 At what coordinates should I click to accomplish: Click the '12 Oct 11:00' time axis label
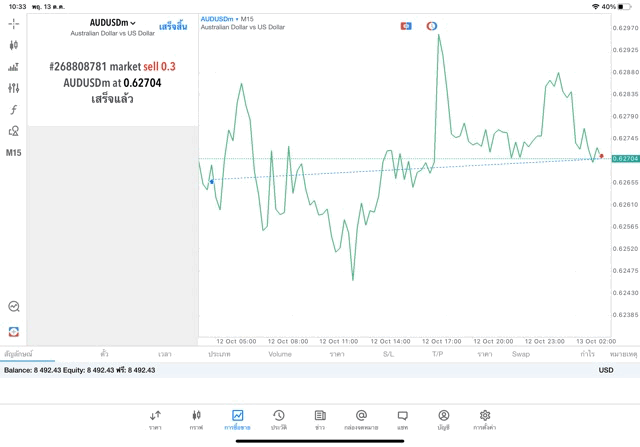coord(339,341)
